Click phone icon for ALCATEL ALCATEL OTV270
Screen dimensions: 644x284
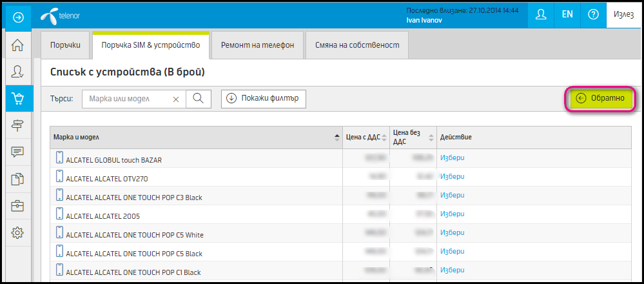(x=59, y=177)
